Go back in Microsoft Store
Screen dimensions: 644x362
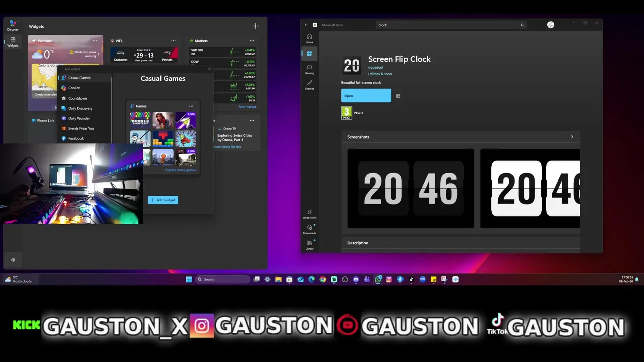tap(306, 25)
